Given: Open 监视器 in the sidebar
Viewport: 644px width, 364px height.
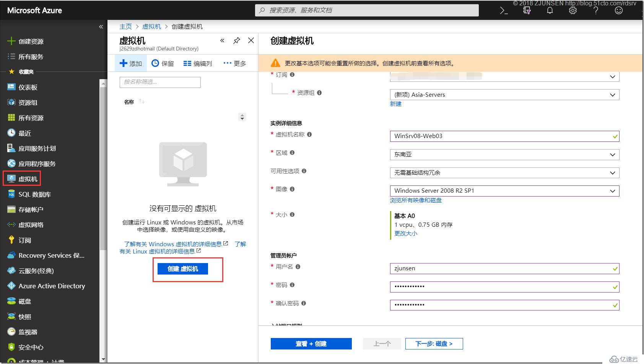Looking at the screenshot, I should [x=23, y=332].
